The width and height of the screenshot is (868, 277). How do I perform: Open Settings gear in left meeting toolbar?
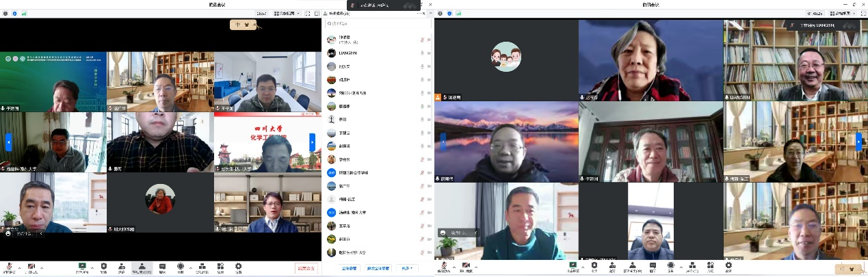(238, 267)
